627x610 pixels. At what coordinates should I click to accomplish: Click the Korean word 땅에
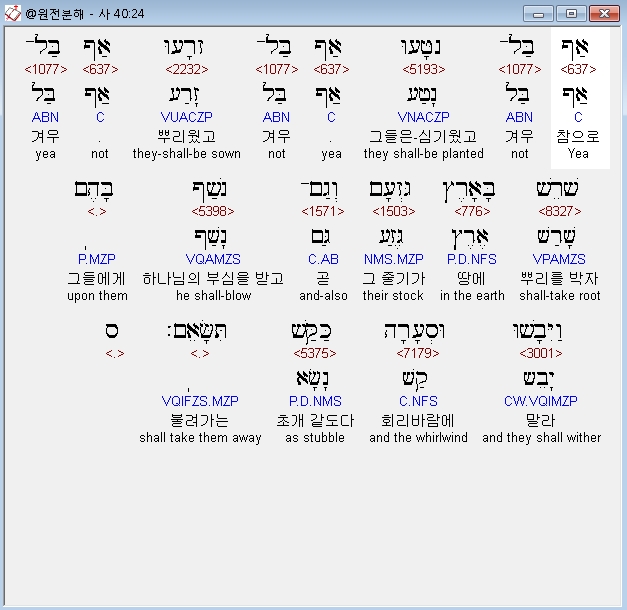coord(472,278)
